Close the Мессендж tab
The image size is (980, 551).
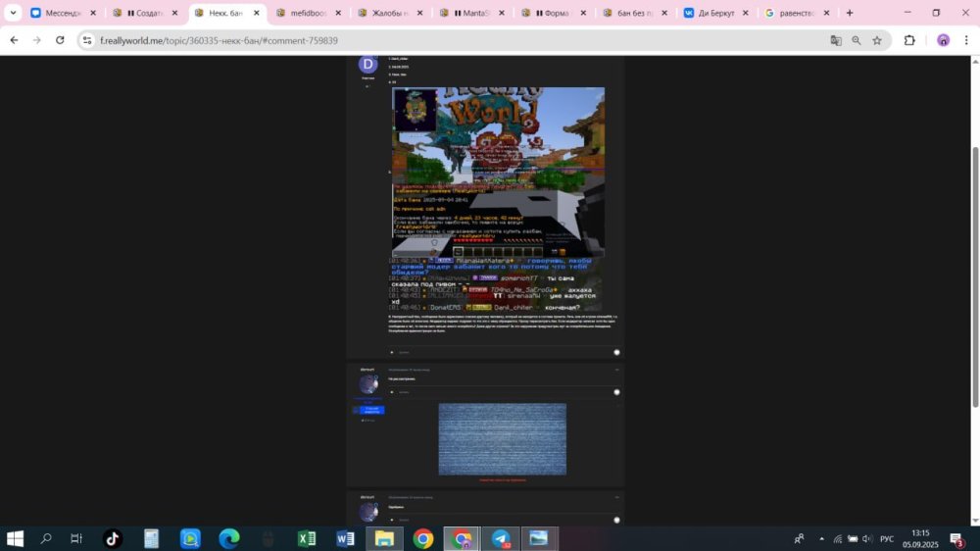coord(93,13)
